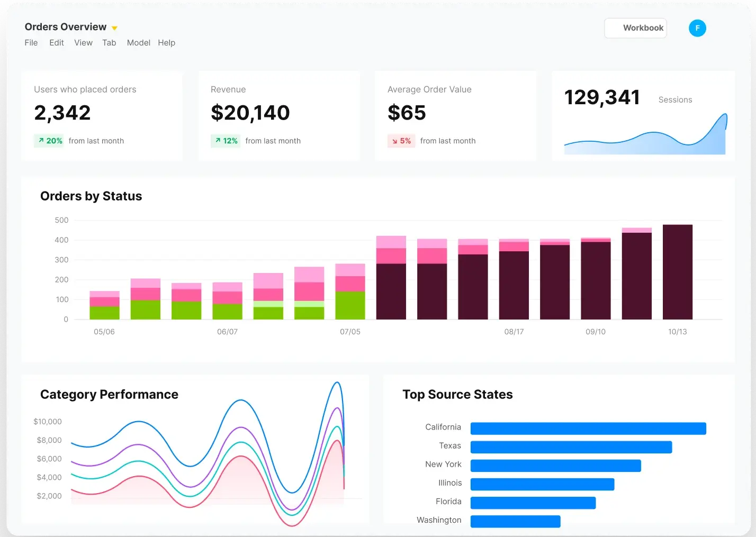Click the Orders by Status heading
This screenshot has height=537, width=756.
tap(91, 196)
